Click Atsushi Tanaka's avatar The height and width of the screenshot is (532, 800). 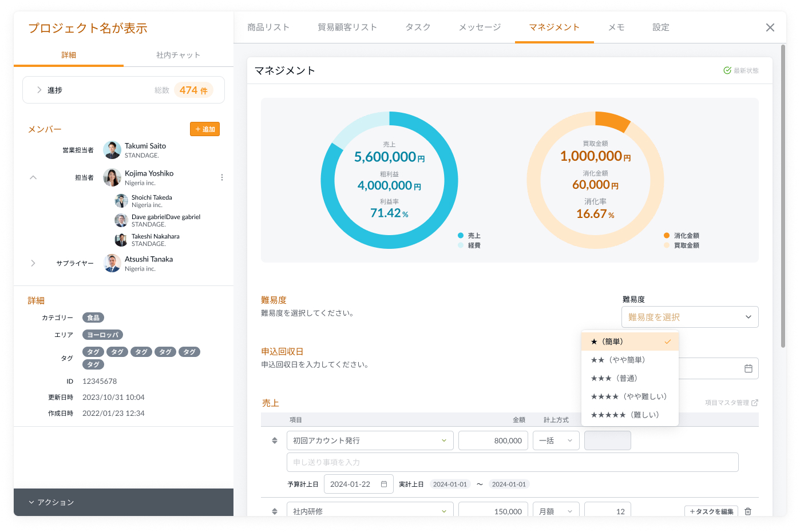(x=112, y=263)
